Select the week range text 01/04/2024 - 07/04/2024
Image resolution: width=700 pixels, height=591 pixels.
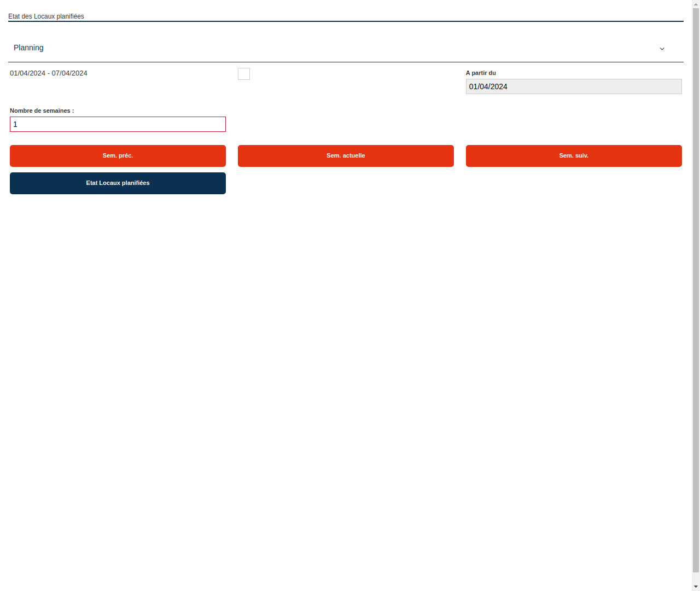(x=49, y=73)
